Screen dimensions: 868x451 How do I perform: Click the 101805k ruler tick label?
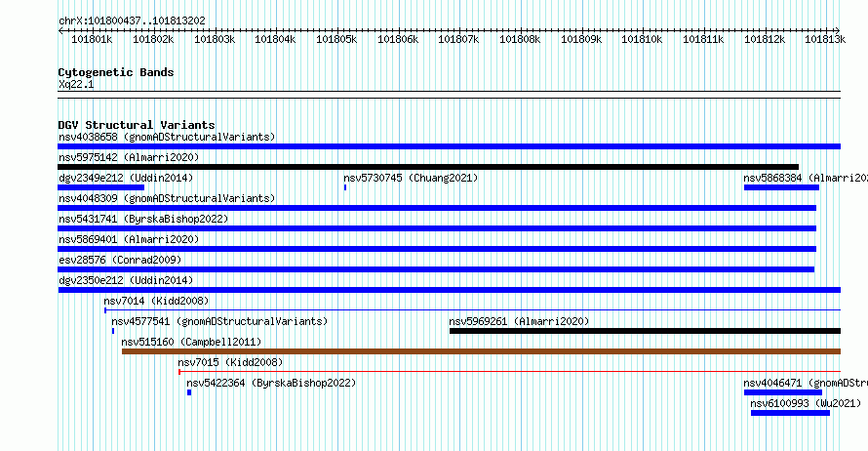pos(336,39)
